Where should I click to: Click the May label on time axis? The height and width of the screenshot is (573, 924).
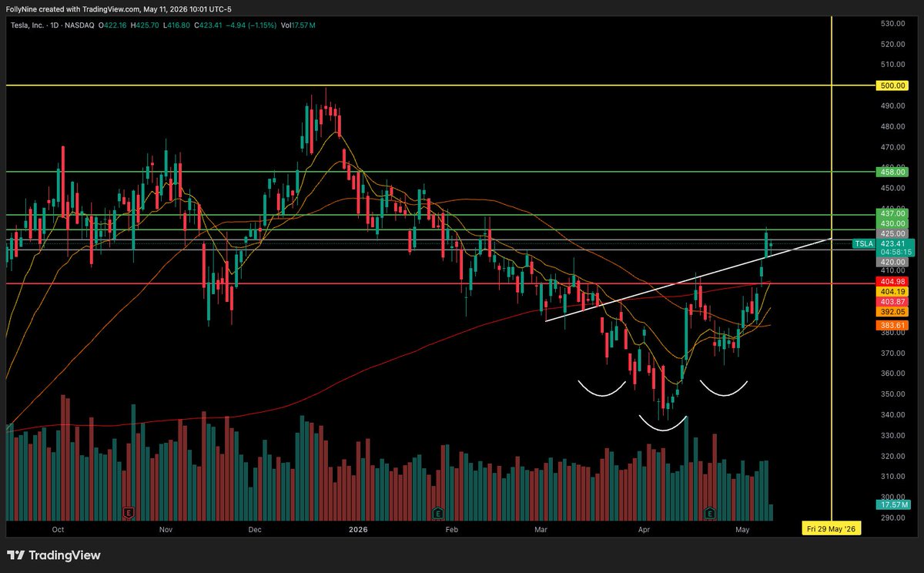[x=743, y=530]
